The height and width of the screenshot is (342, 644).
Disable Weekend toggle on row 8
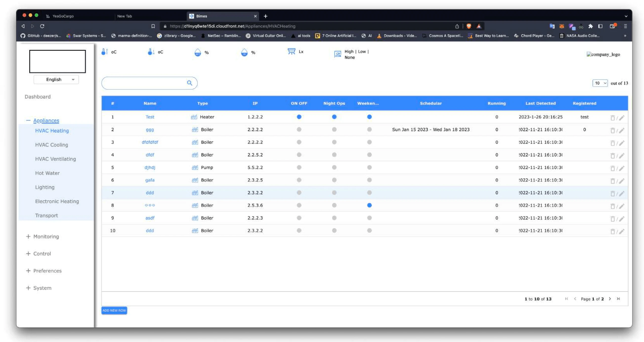tap(369, 205)
